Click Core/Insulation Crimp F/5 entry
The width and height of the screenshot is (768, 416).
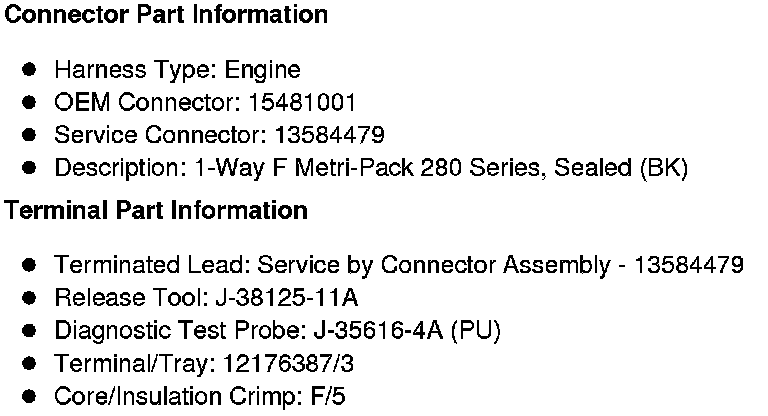coord(200,396)
